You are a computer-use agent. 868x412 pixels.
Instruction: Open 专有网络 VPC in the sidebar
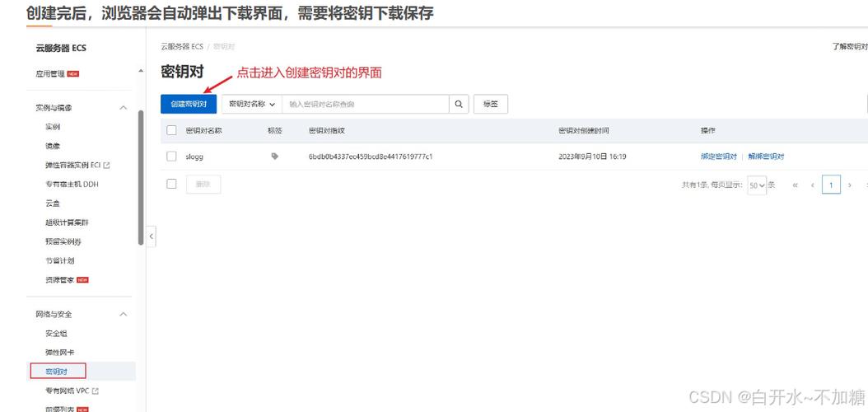coord(68,391)
